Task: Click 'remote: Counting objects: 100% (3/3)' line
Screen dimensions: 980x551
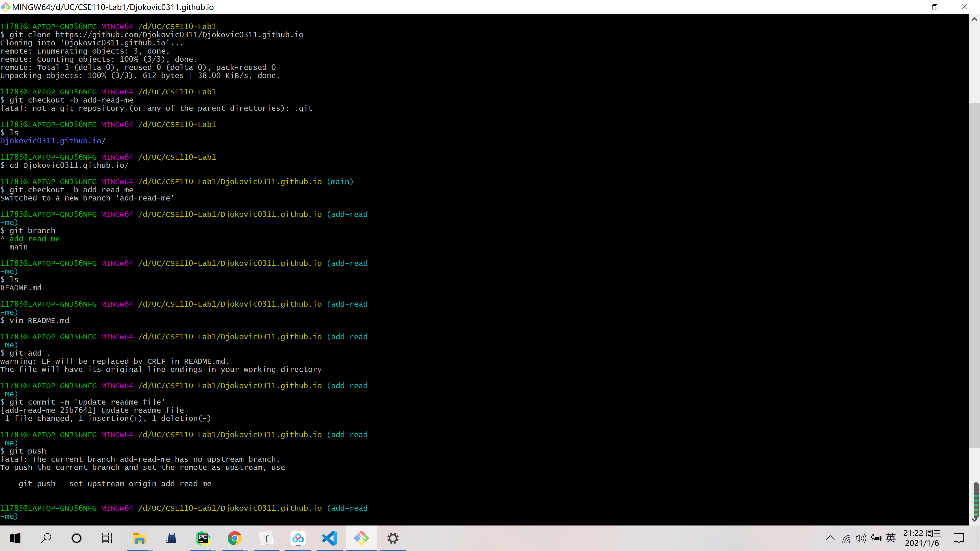Action: click(99, 59)
